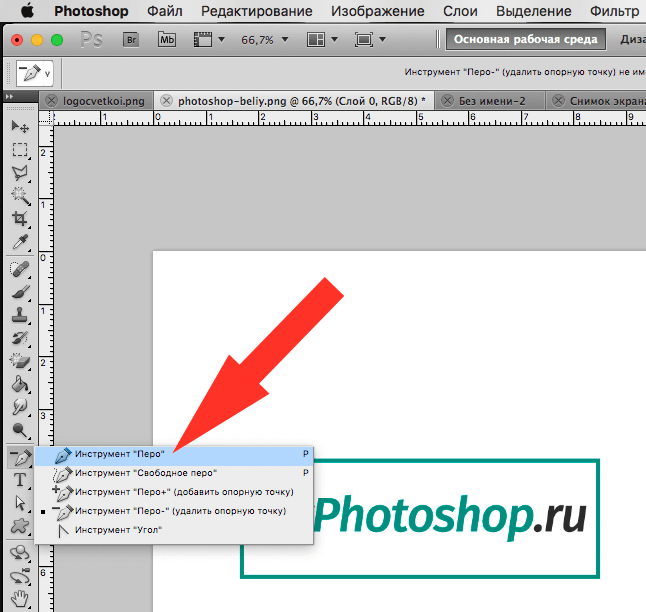Close the photoshop-beliy.png document tab

click(x=167, y=101)
